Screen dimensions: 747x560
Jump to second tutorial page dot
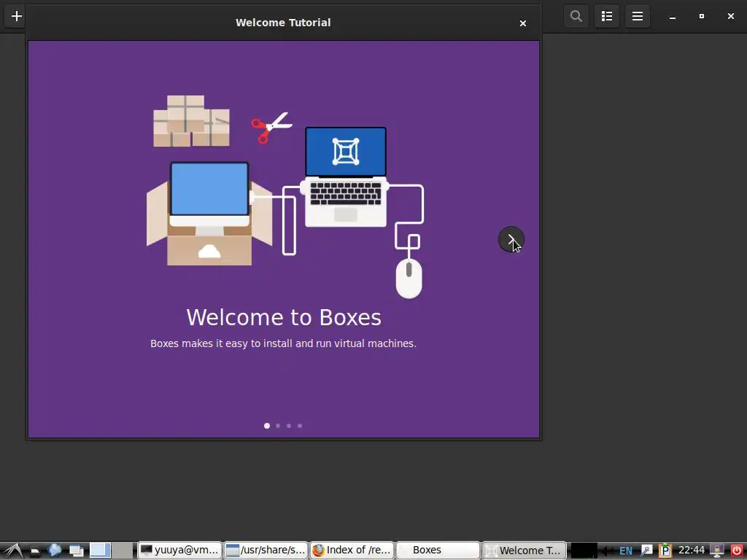pos(278,426)
